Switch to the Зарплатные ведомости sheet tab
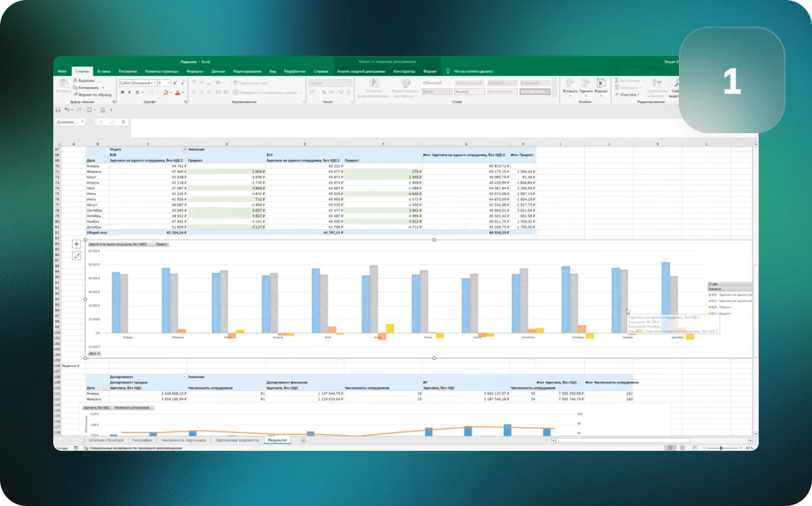812x506 pixels. (x=237, y=440)
